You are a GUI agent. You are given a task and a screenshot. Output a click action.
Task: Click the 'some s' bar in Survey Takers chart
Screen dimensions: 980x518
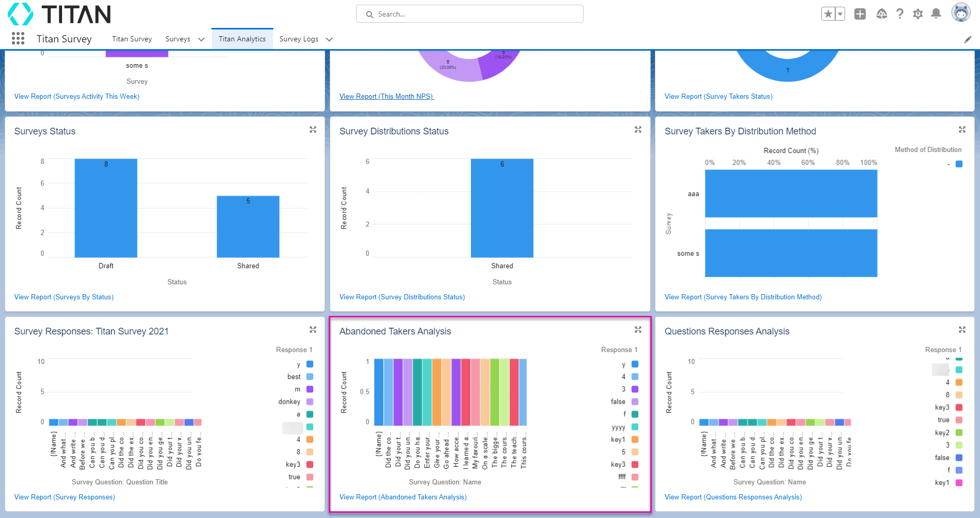coord(791,253)
